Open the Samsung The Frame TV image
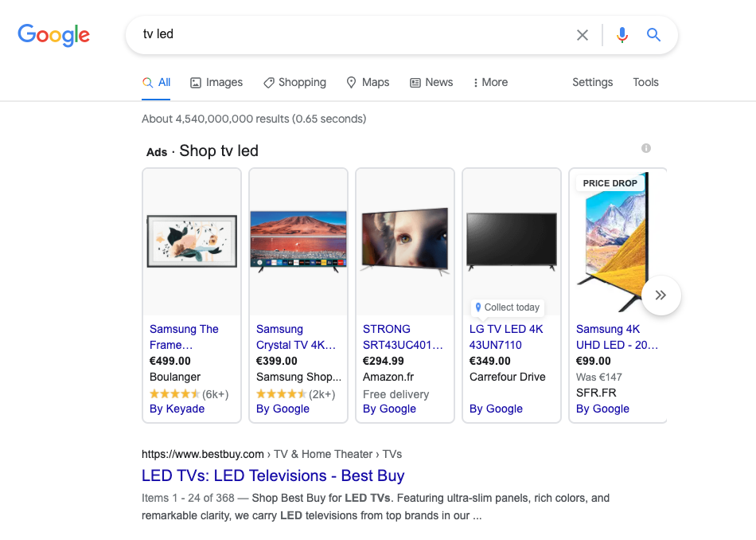The height and width of the screenshot is (540, 756). pos(192,241)
